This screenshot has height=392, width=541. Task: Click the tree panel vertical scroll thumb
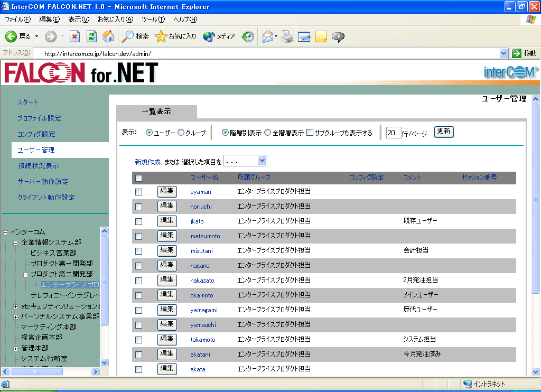coord(105,281)
